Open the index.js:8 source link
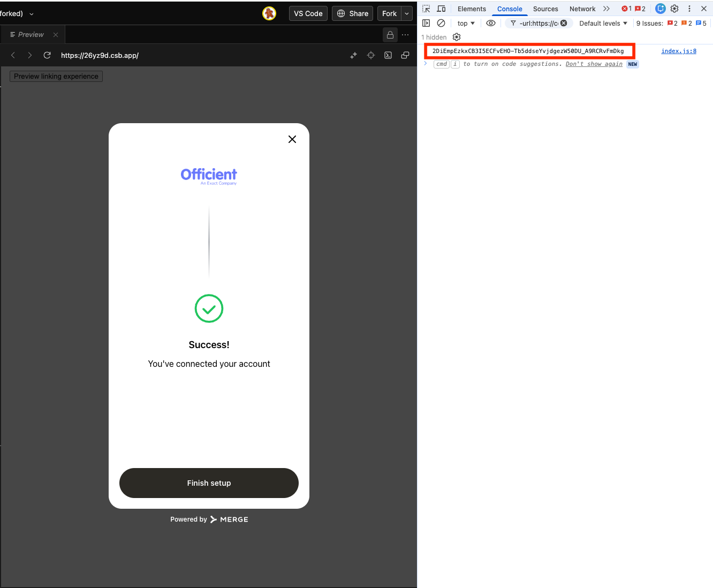The height and width of the screenshot is (588, 713). pos(679,51)
